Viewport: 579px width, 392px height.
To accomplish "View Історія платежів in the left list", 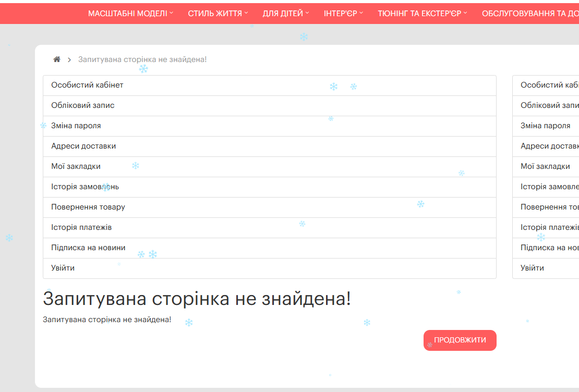I will click(270, 227).
